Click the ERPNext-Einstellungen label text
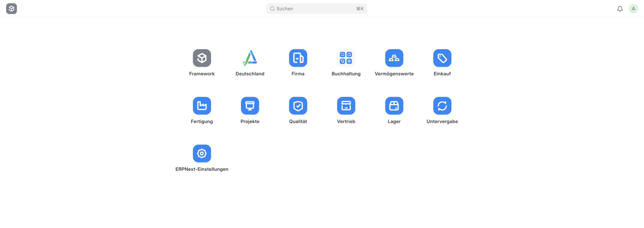644x228 pixels. click(x=202, y=169)
